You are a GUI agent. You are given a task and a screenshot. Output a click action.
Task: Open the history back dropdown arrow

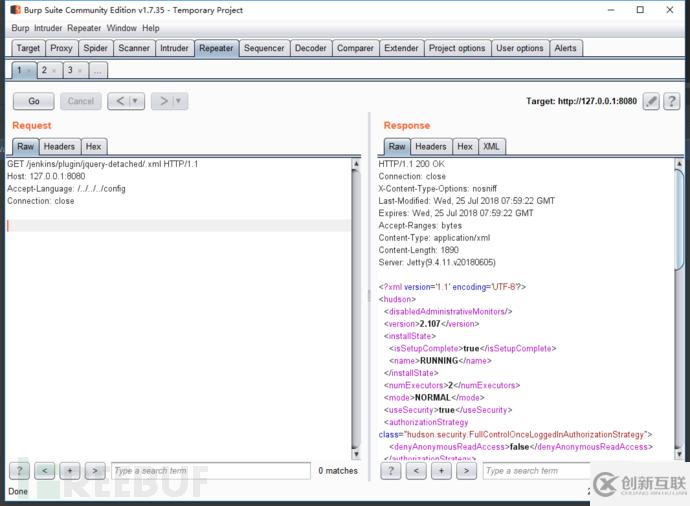pos(135,101)
